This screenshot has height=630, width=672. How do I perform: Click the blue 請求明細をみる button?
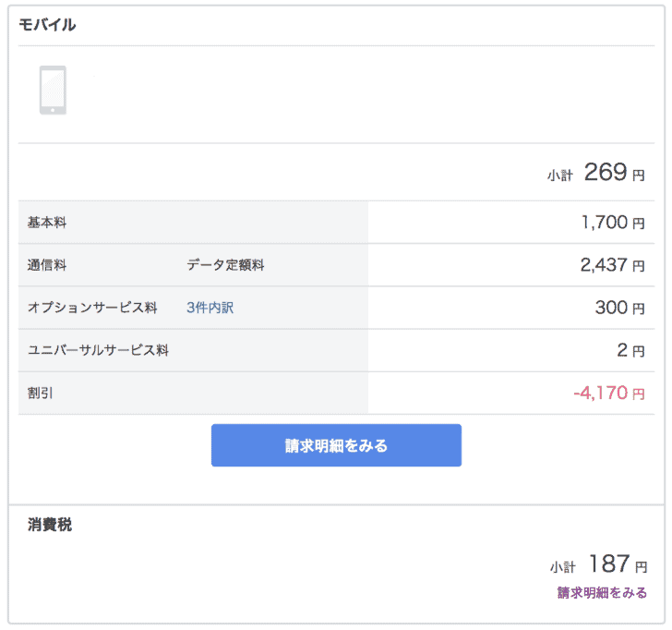click(x=336, y=445)
